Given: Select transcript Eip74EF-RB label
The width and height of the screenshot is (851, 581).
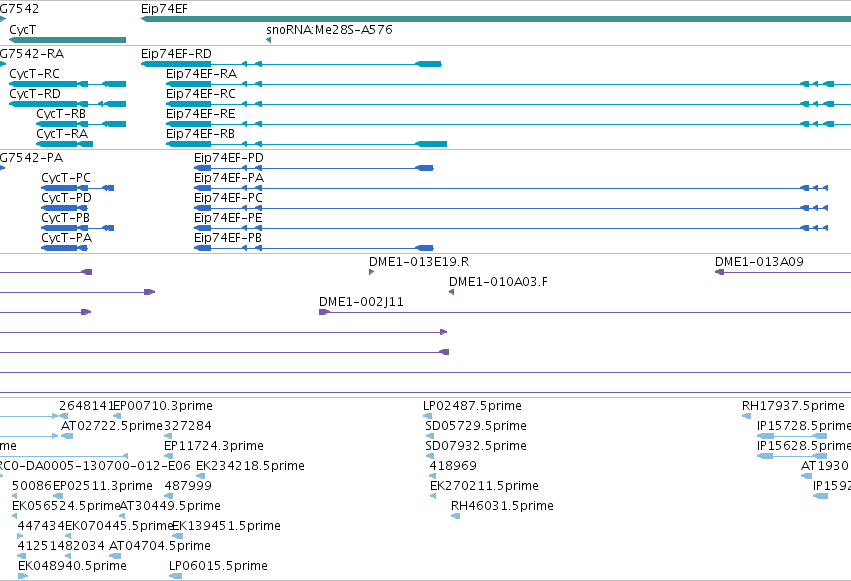Looking at the screenshot, I should coord(200,134).
